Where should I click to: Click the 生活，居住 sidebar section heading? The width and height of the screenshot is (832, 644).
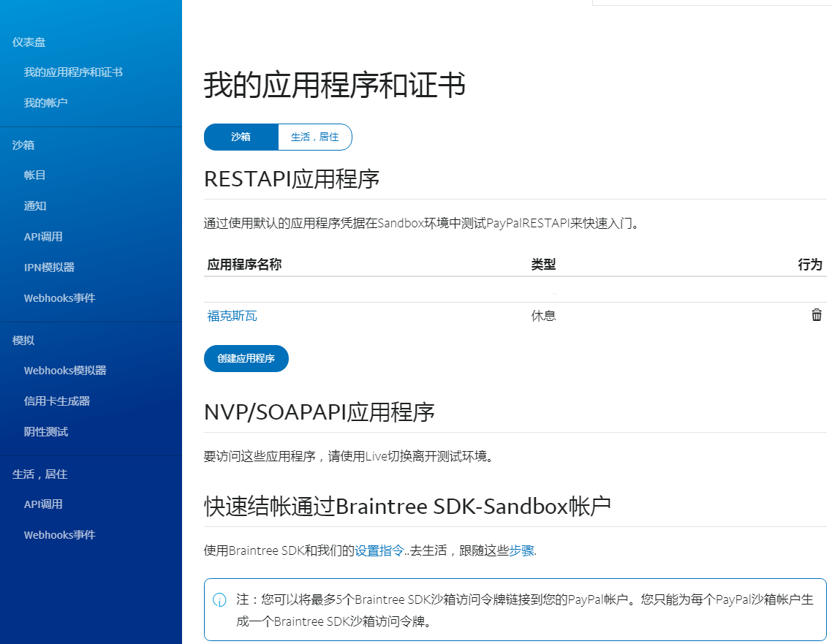(39, 474)
